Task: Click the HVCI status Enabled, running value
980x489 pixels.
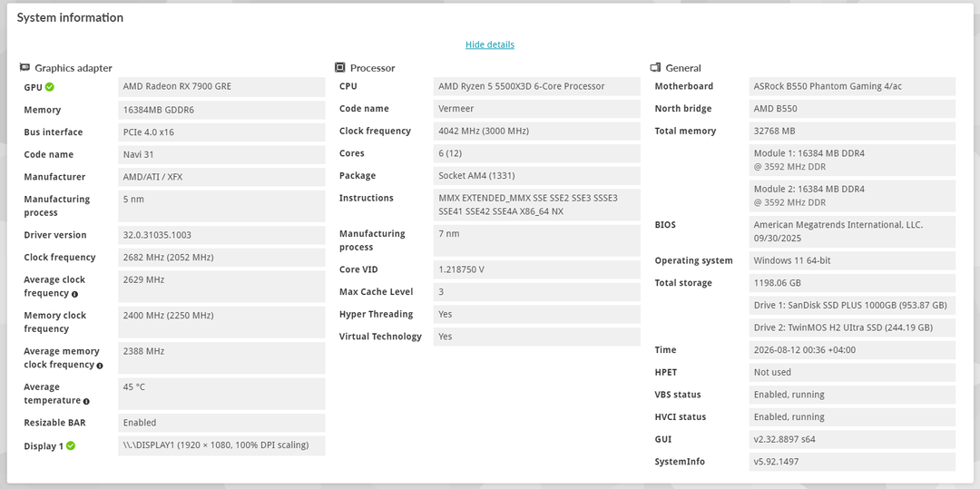Action: tap(852, 417)
